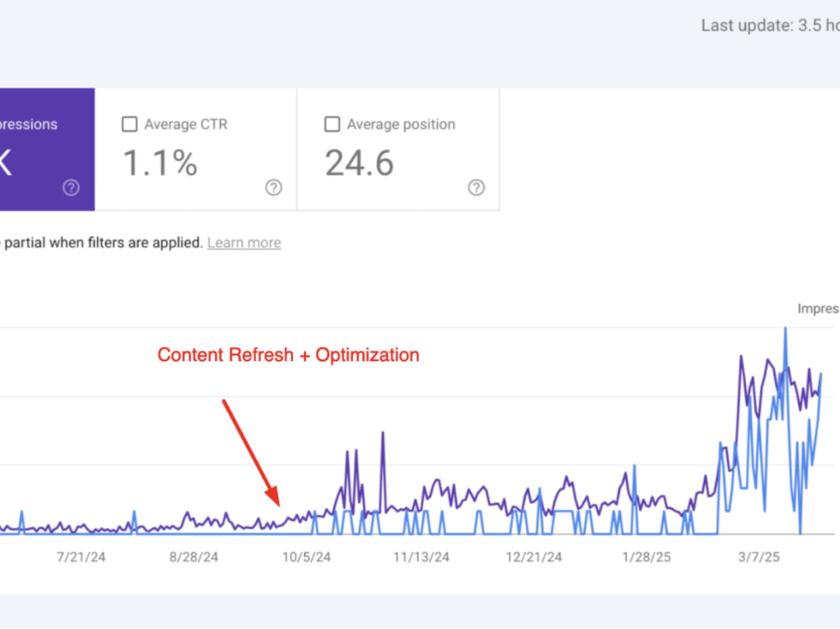Click the 8/28/24 axis date label
Image resolution: width=840 pixels, height=629 pixels.
point(194,558)
